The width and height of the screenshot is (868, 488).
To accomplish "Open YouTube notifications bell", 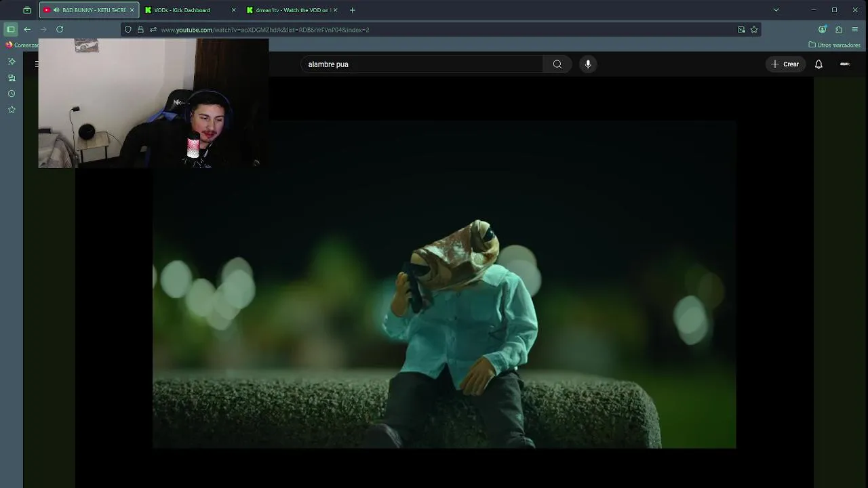I will (x=818, y=64).
